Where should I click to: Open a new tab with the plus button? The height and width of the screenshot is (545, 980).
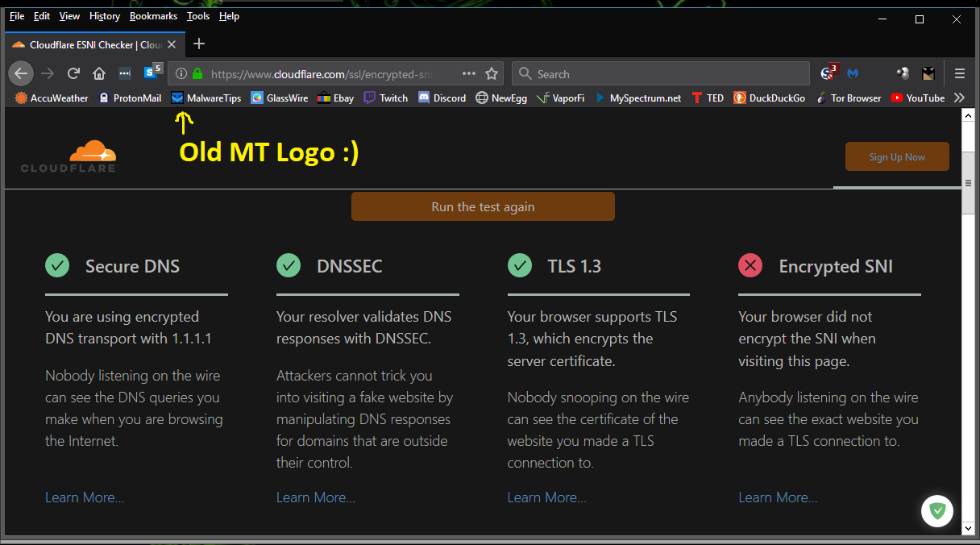(199, 44)
